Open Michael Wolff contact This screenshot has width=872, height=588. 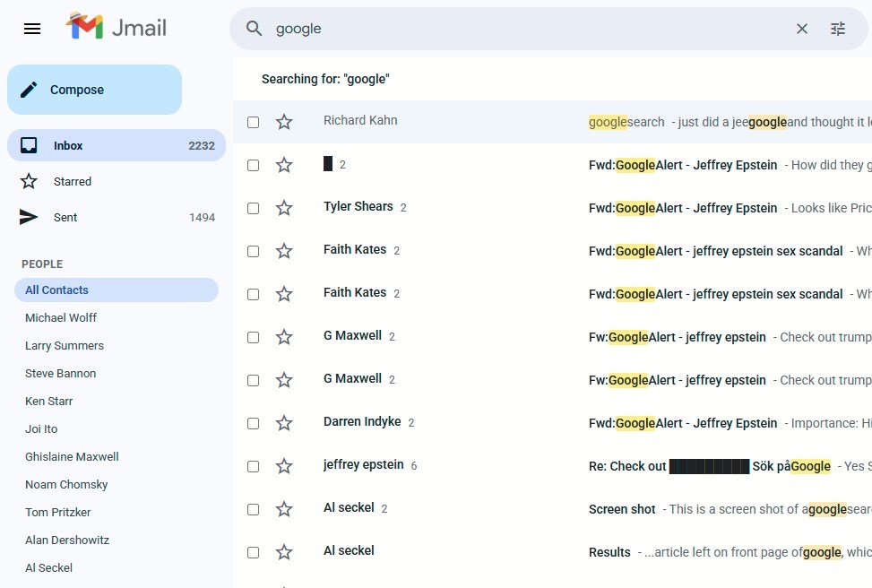pos(61,317)
